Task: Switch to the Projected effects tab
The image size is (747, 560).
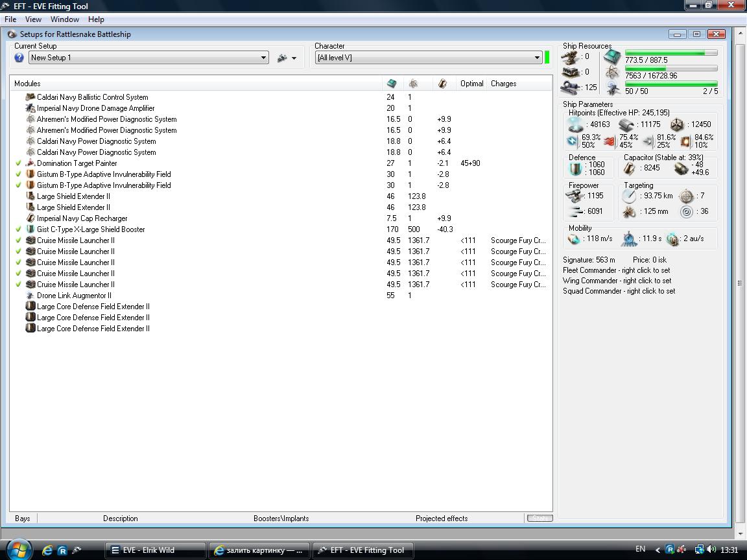Action: pyautogui.click(x=442, y=518)
